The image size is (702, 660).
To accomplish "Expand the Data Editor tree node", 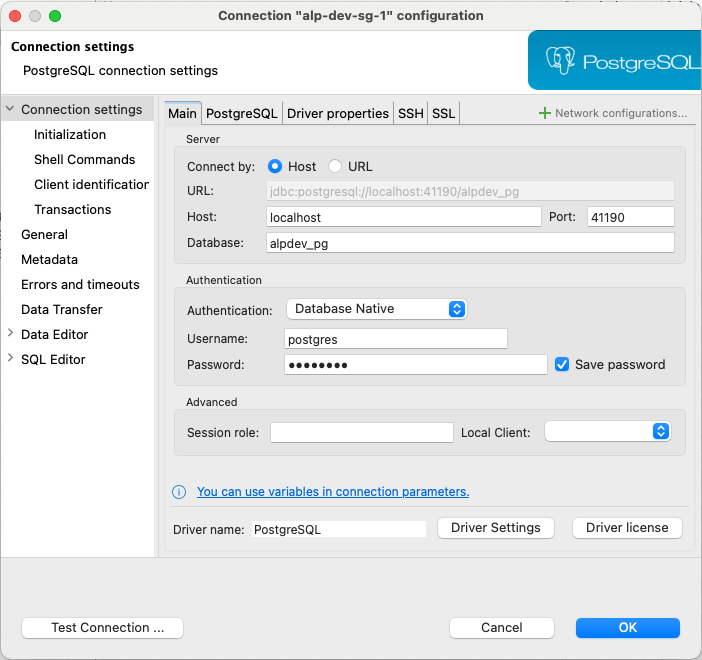I will point(11,334).
